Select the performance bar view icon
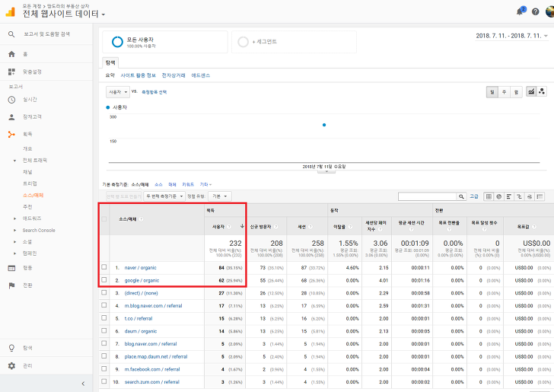Viewport: 554px width, 392px height. (509, 196)
